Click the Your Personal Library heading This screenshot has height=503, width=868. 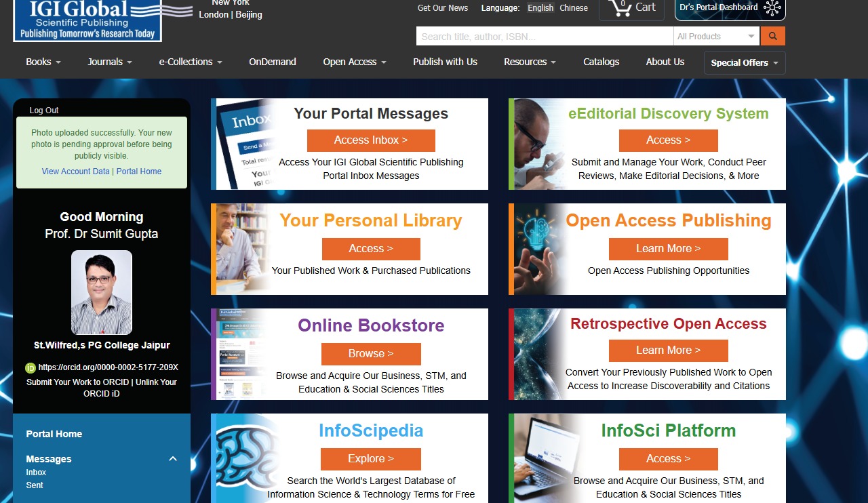(371, 221)
